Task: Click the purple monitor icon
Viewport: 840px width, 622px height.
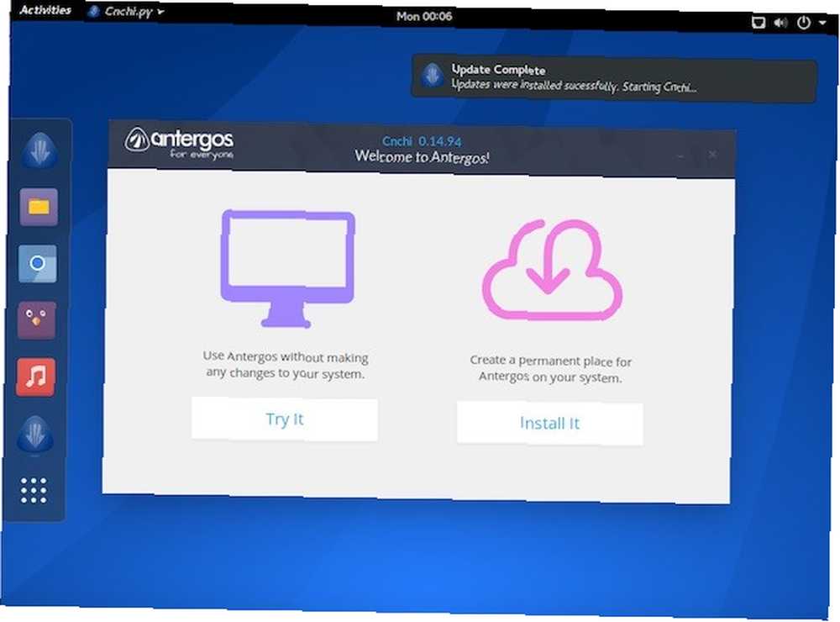Action: coord(287,268)
